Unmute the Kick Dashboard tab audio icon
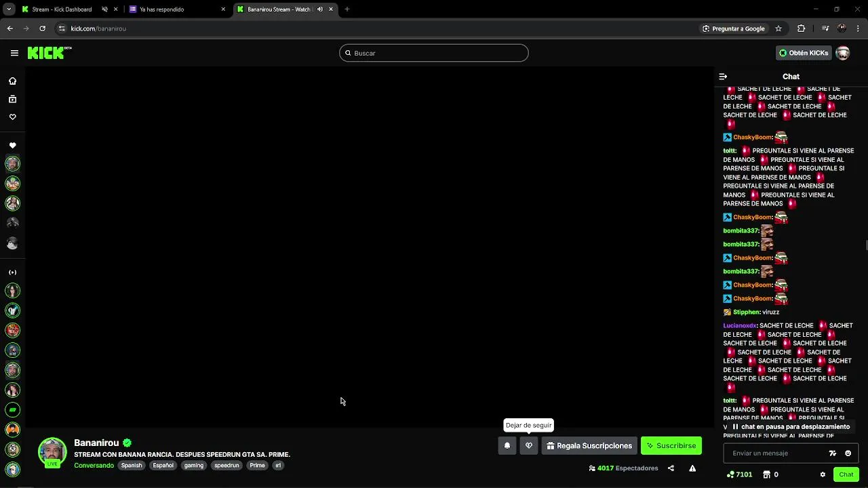Viewport: 868px width, 488px height. coord(104,9)
